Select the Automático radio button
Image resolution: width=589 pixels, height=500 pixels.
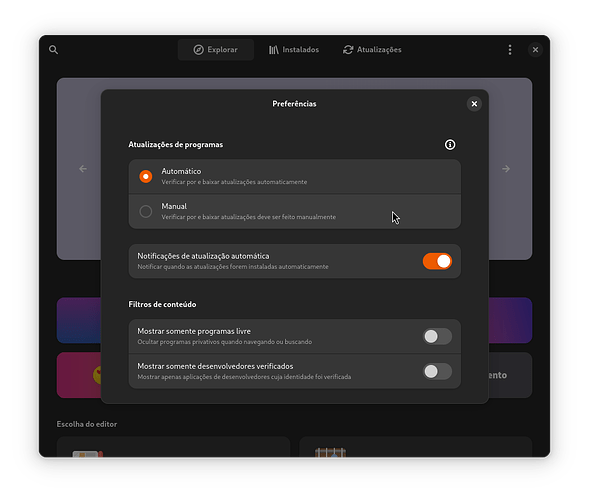click(x=146, y=177)
